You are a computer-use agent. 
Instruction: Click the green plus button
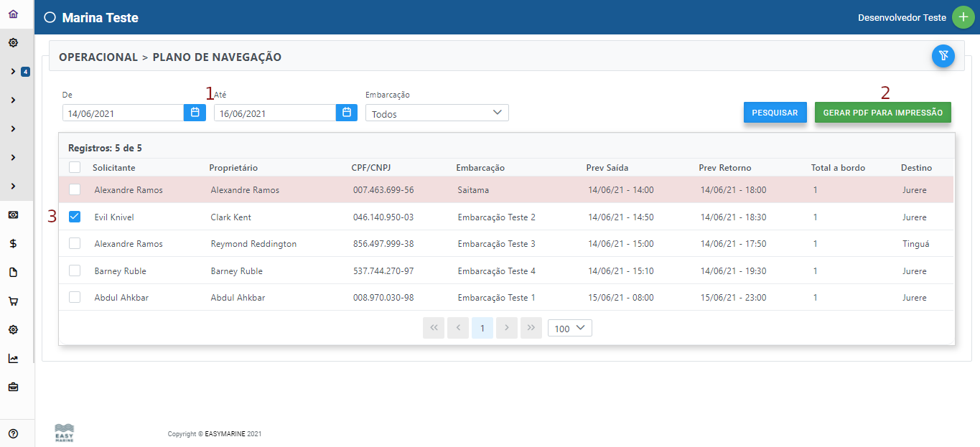click(963, 17)
